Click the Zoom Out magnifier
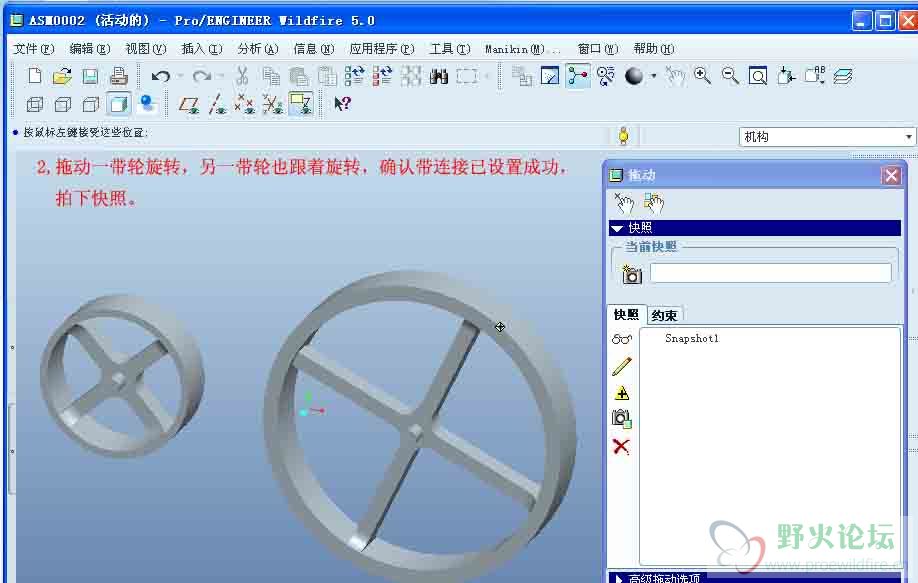Screen dimensions: 918x583 (730, 76)
